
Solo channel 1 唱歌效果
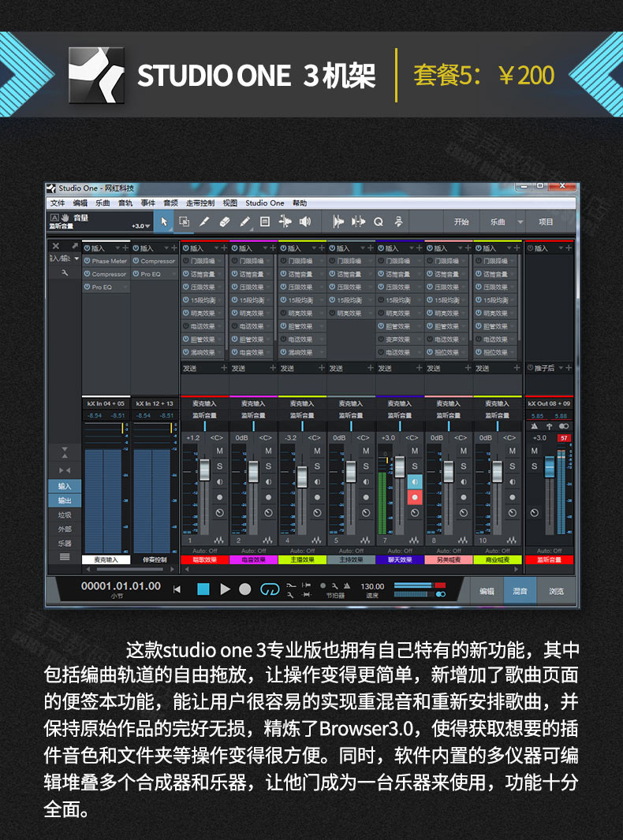[219, 466]
